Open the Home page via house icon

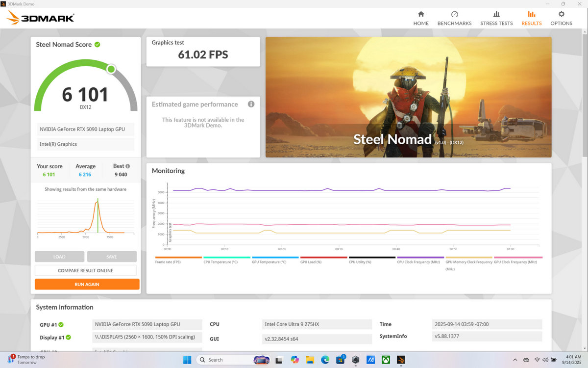(420, 18)
